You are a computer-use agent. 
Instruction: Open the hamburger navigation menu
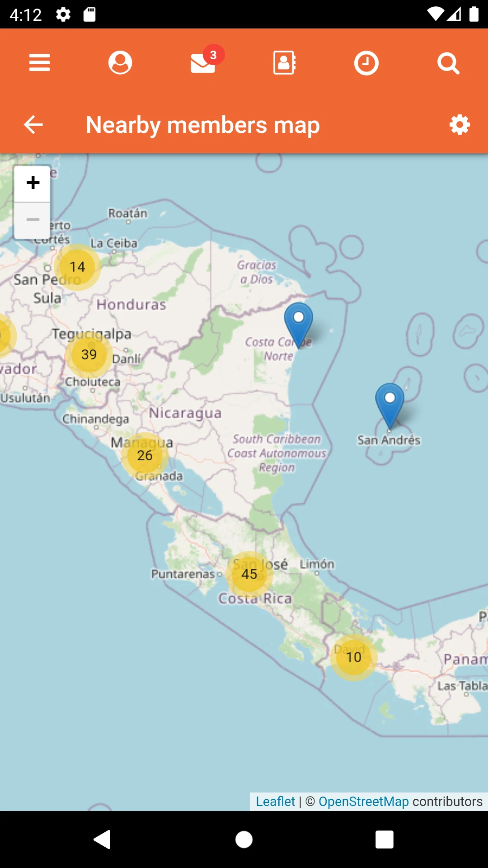(x=39, y=62)
